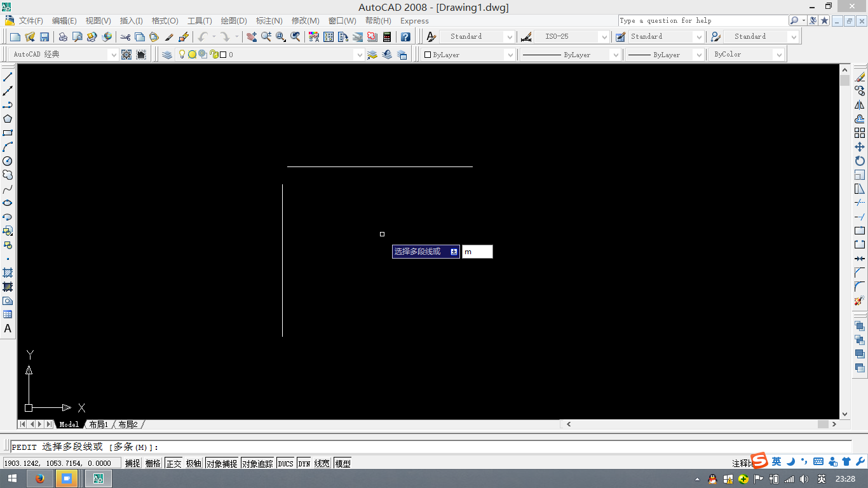Select the Ellipse tool
The image size is (868, 488).
pos(8,203)
